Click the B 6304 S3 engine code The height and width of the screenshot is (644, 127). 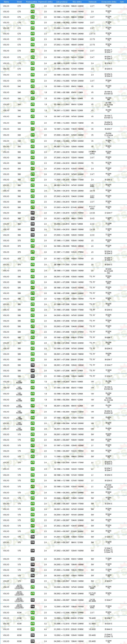coord(108,343)
